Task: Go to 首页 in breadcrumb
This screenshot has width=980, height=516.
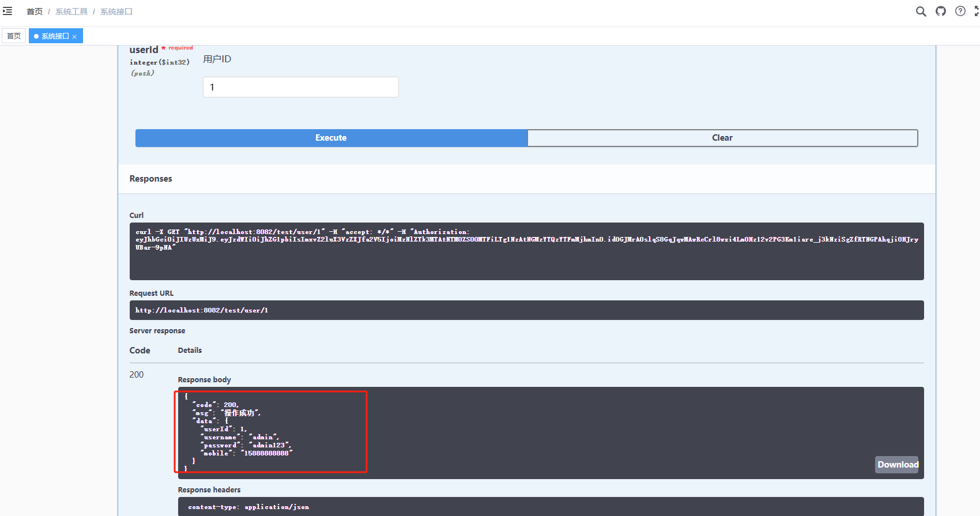Action: (x=35, y=12)
